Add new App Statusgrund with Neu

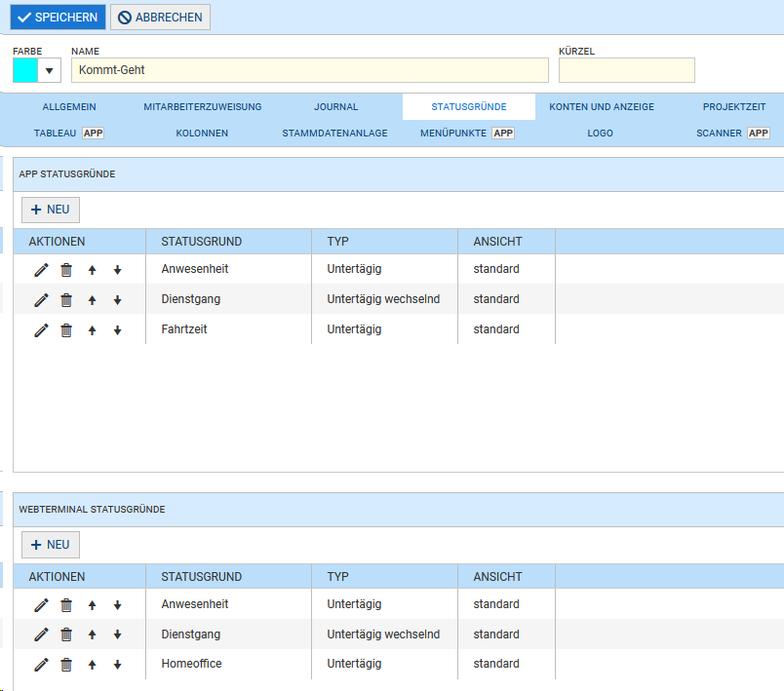tap(51, 210)
